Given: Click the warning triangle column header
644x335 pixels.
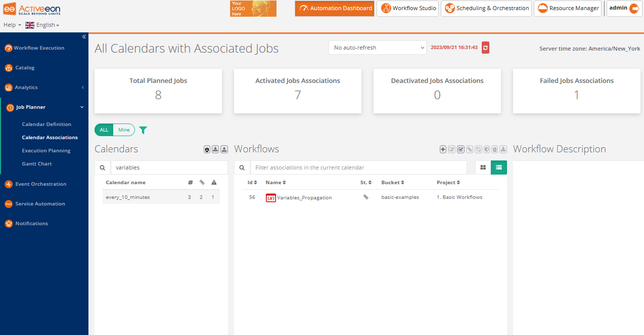Looking at the screenshot, I should pos(214,183).
